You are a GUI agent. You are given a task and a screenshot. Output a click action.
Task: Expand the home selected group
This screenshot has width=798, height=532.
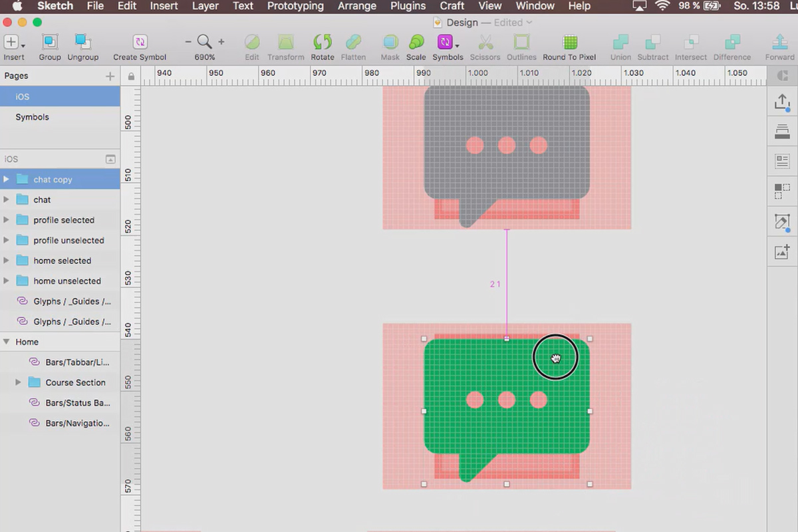(6, 261)
